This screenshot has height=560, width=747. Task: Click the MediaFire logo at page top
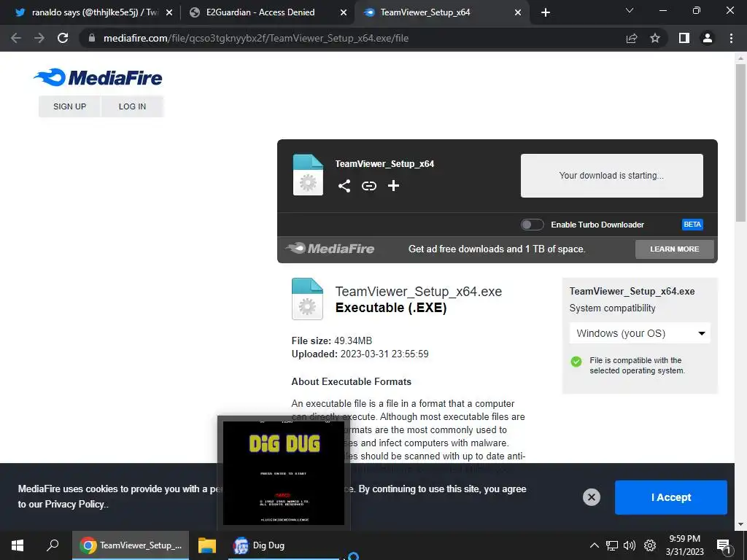98,77
